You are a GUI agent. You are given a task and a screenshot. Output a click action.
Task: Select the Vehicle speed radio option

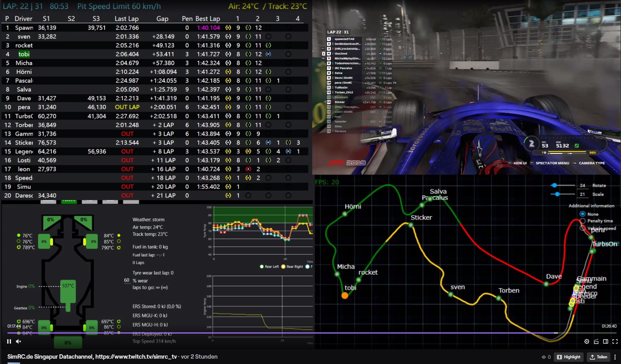[583, 228]
